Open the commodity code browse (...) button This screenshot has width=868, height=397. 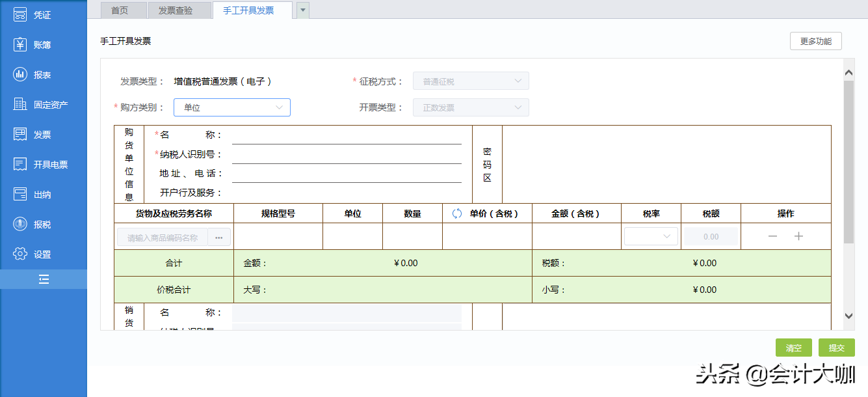[x=219, y=237]
